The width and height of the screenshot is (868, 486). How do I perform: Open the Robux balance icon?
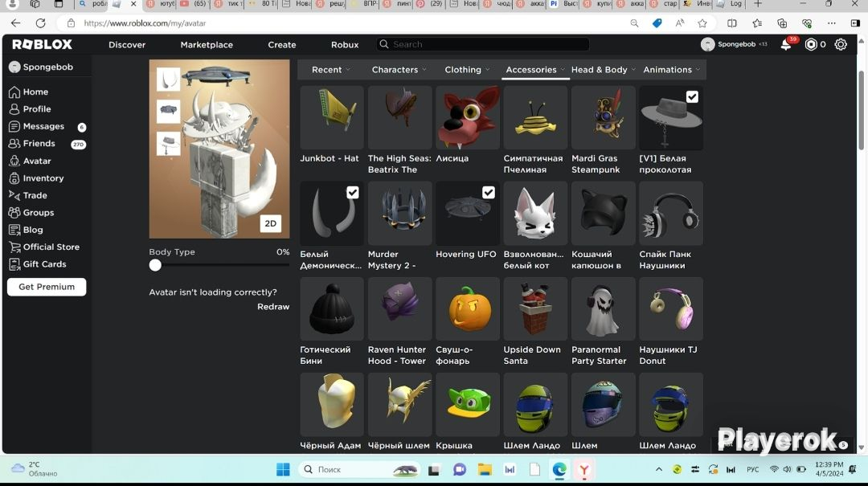click(811, 44)
